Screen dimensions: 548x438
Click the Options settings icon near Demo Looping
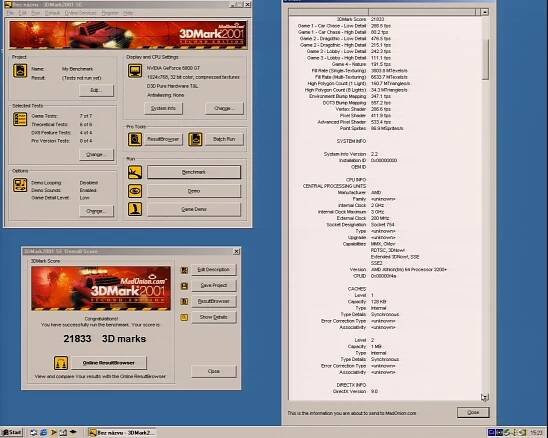(x=20, y=185)
